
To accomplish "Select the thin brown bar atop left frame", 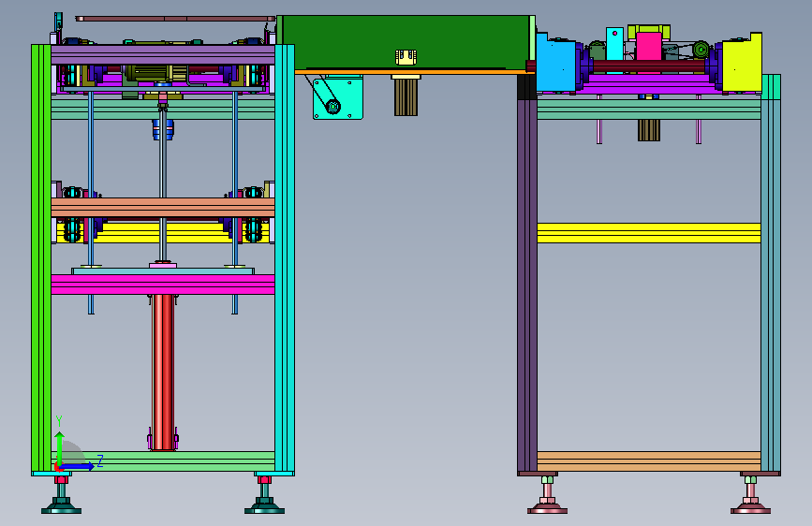I will 175,19.
